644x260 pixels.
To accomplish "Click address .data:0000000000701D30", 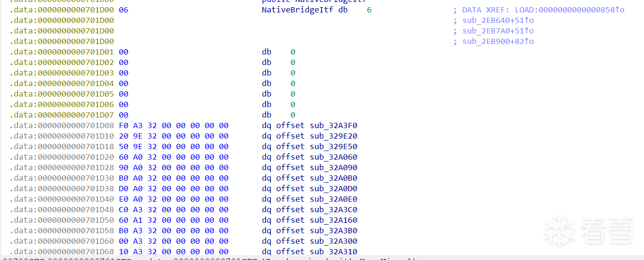I will click(62, 178).
